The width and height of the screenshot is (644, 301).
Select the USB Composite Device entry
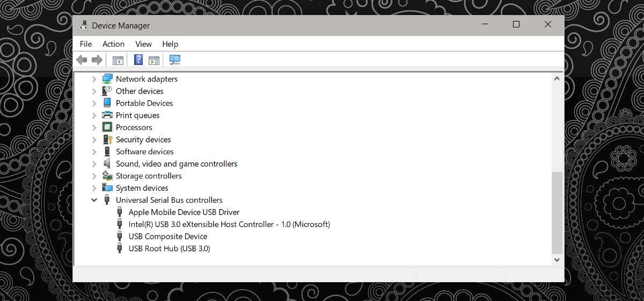point(167,236)
